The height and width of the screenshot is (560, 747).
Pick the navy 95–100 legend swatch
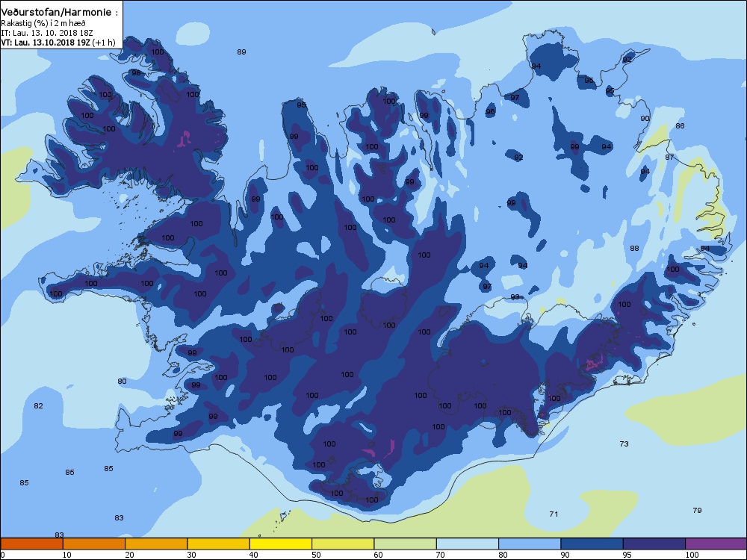click(654, 544)
